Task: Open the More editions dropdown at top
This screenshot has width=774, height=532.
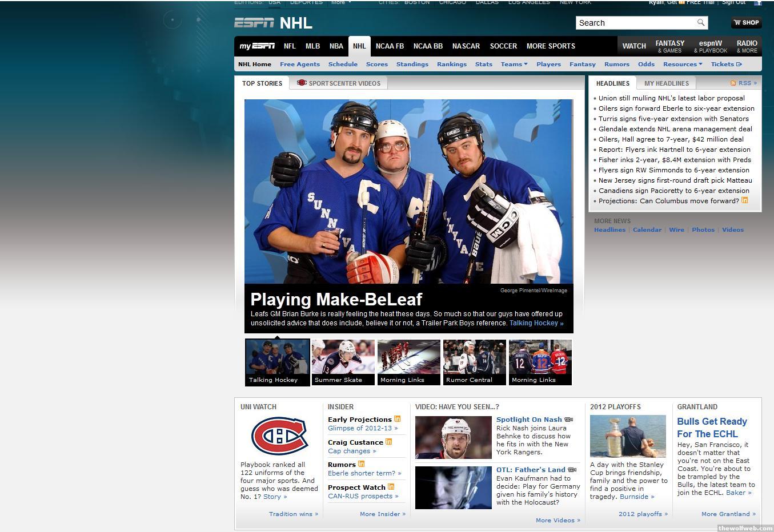Action: pyautogui.click(x=341, y=2)
